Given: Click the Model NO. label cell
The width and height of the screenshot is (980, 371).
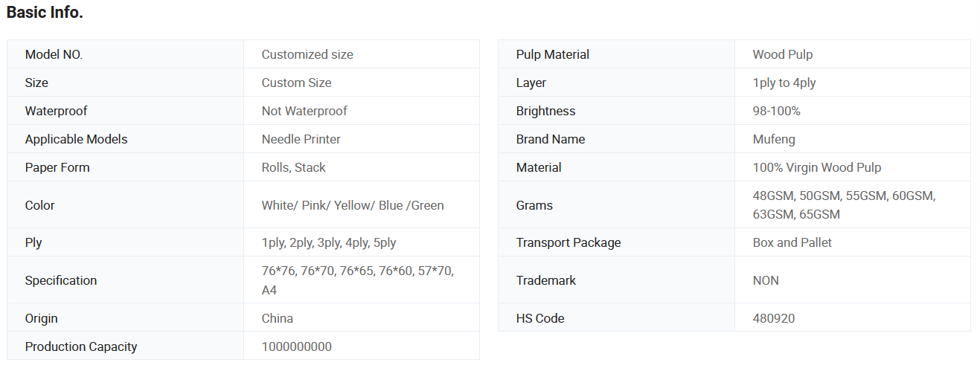Looking at the screenshot, I should point(54,54).
